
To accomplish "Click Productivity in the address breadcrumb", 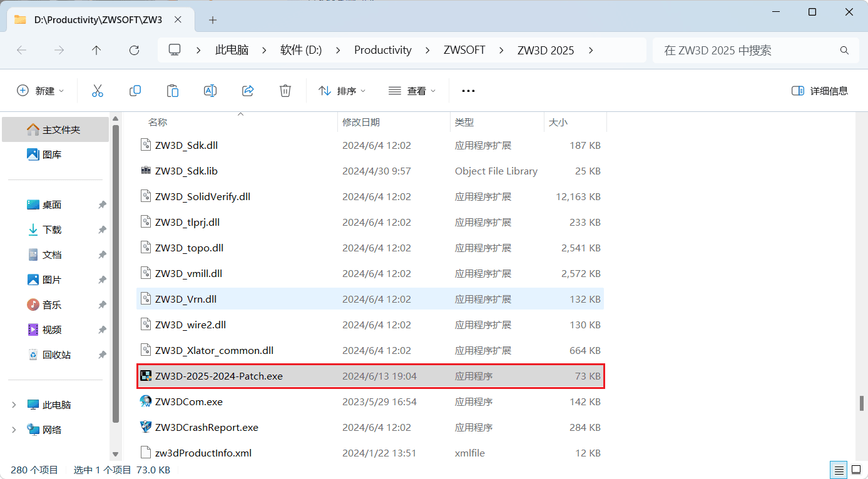I will 383,50.
